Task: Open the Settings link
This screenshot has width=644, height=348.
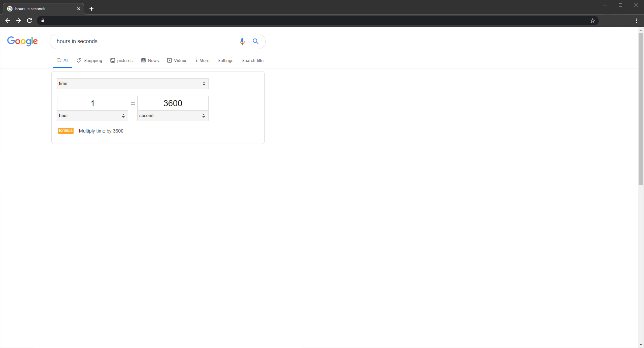Action: (x=225, y=61)
